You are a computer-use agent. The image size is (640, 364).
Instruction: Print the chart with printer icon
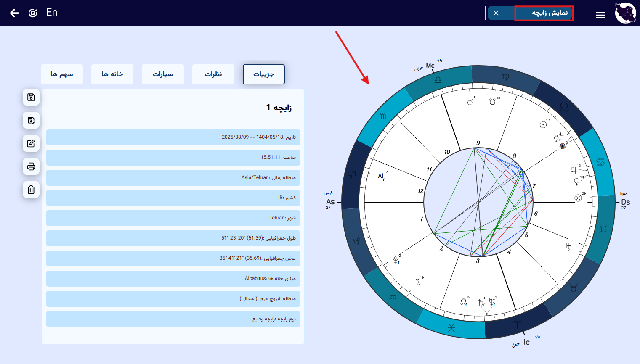coord(31,166)
